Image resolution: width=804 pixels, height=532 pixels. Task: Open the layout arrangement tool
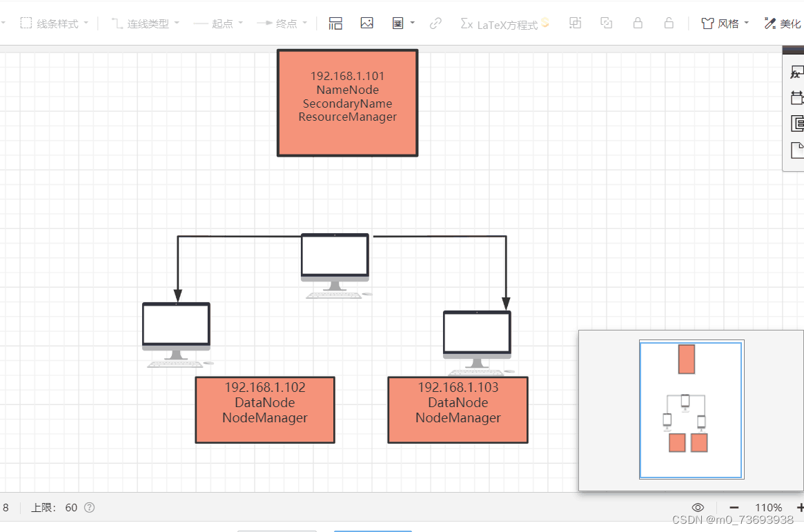[x=335, y=23]
